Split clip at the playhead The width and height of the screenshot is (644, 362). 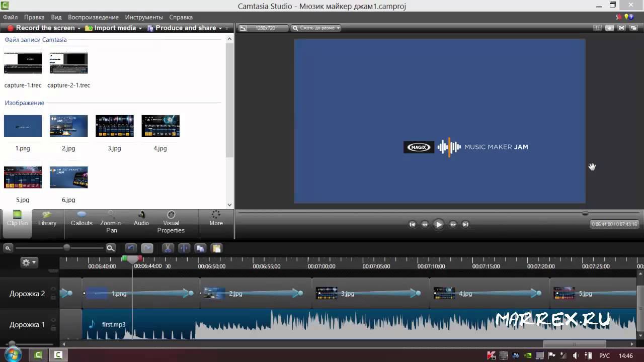coord(184,248)
